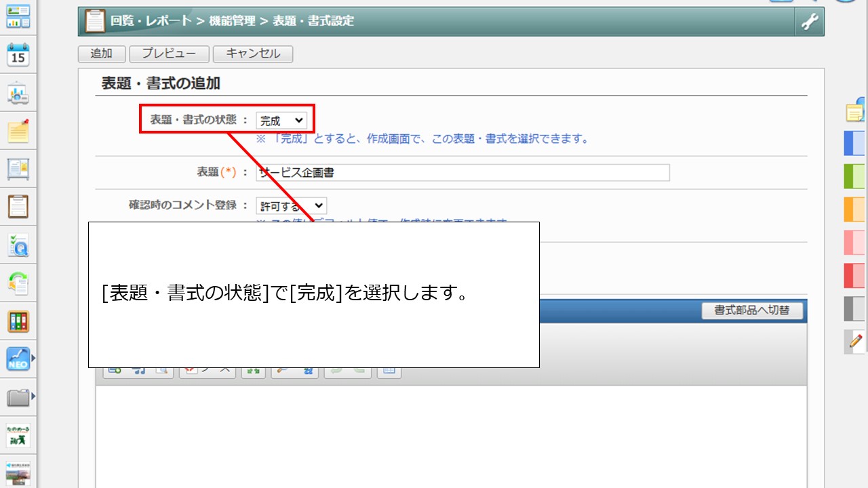Select the gray sticky color swatch
868x488 pixels.
point(855,309)
